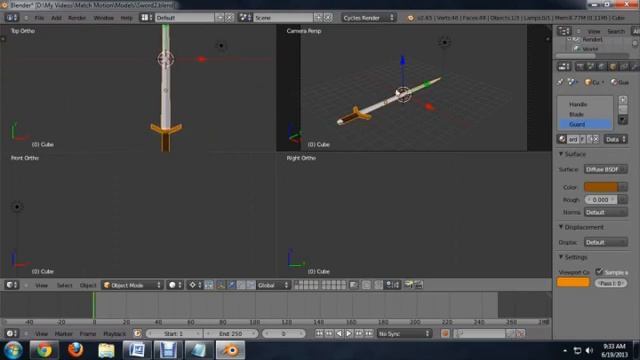Open Cycles Render engine dropdown
The height and width of the screenshot is (360, 640).
point(369,18)
